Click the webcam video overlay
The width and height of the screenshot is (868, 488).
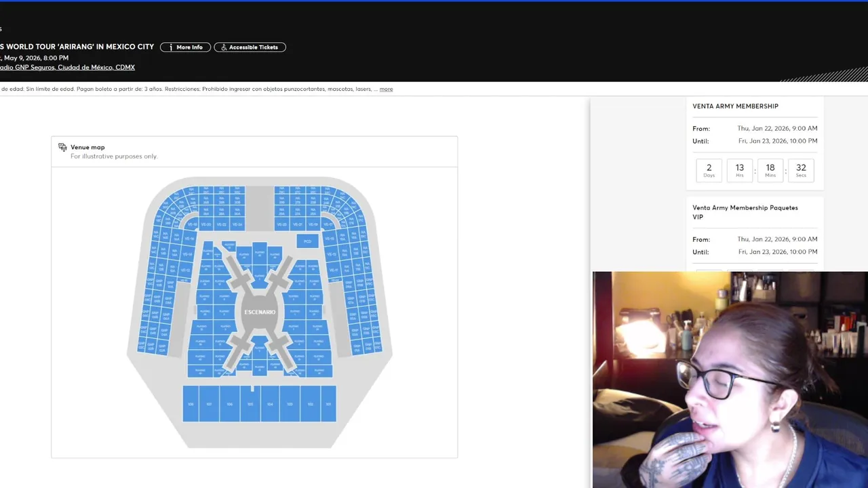730,380
